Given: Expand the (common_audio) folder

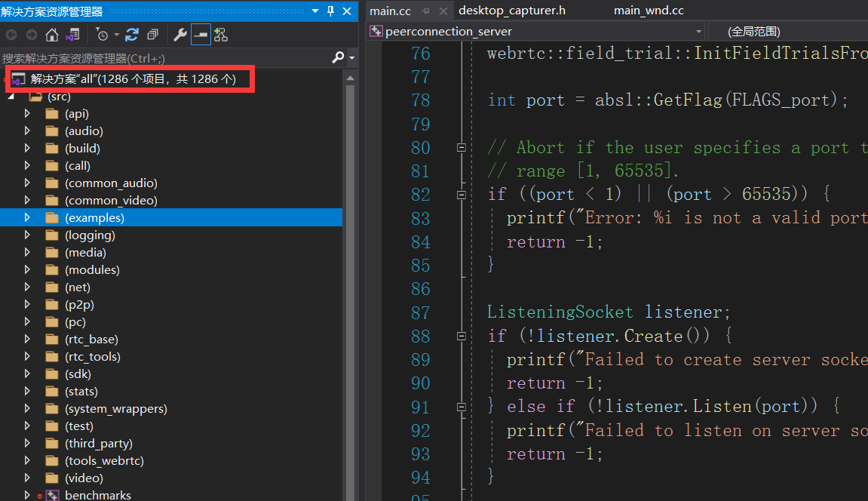Looking at the screenshot, I should pyautogui.click(x=27, y=183).
